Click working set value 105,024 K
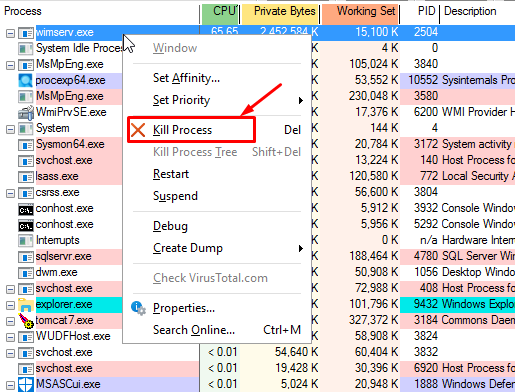Image resolution: width=515 pixels, height=392 pixels. (x=373, y=64)
